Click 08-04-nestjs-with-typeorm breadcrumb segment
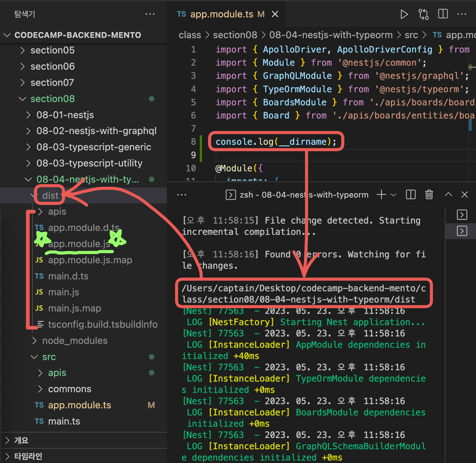 tap(331, 35)
